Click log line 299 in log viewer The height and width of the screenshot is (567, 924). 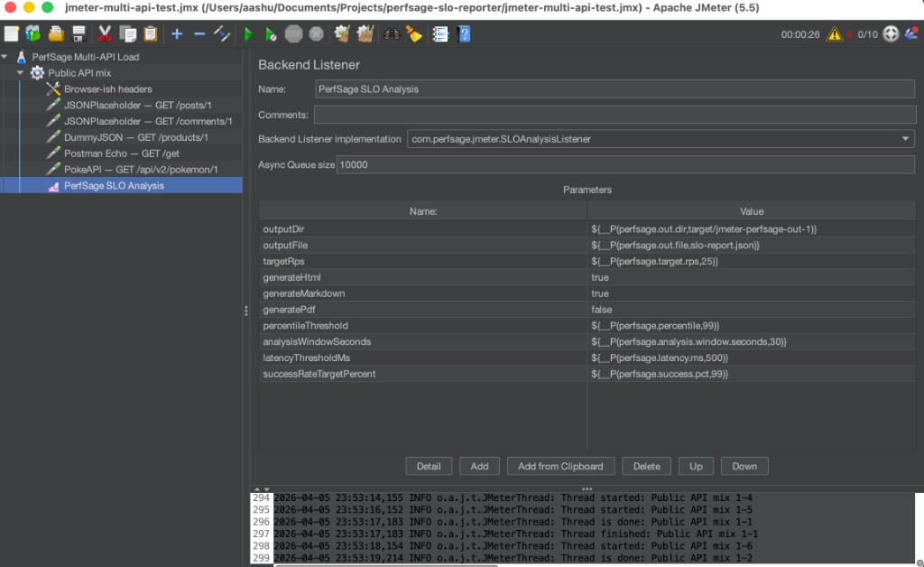point(513,558)
